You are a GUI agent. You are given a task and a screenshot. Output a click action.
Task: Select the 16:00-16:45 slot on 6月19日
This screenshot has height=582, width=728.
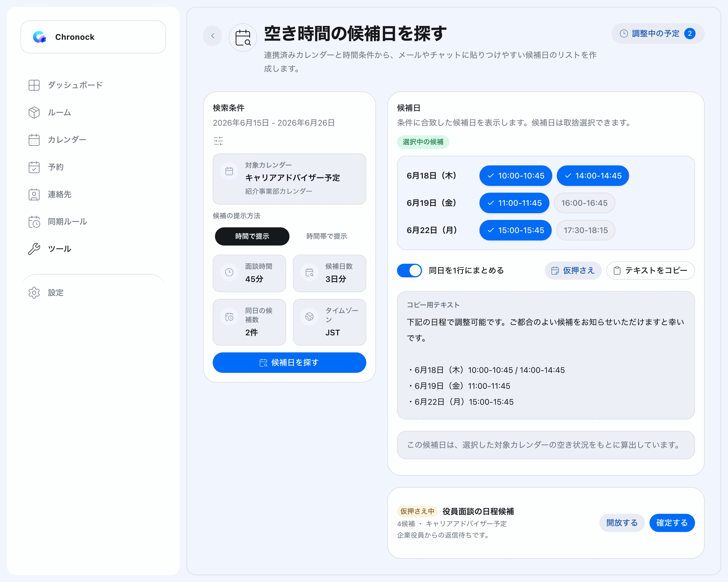coord(584,203)
